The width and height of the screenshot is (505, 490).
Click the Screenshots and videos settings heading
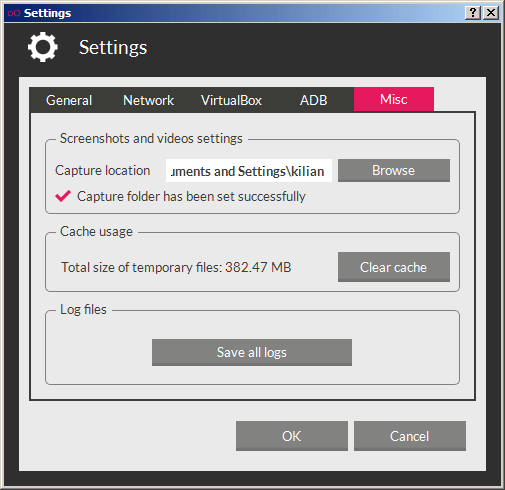click(x=151, y=138)
